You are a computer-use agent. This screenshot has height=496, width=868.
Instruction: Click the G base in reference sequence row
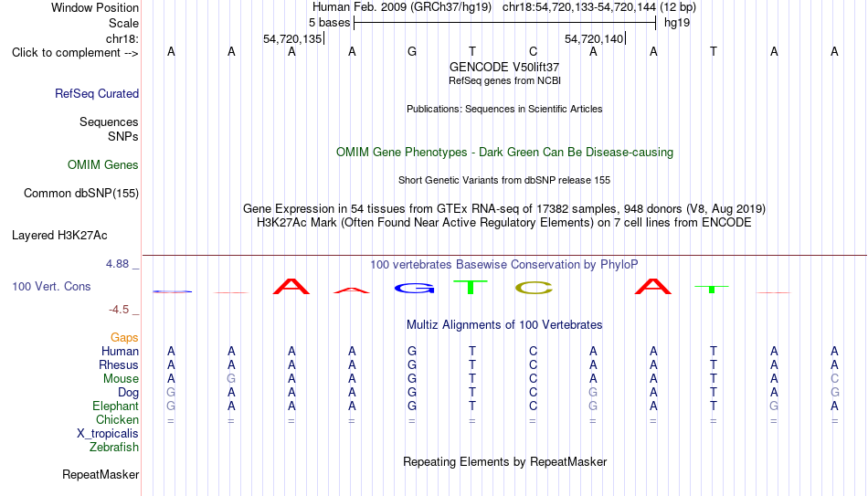(x=412, y=52)
